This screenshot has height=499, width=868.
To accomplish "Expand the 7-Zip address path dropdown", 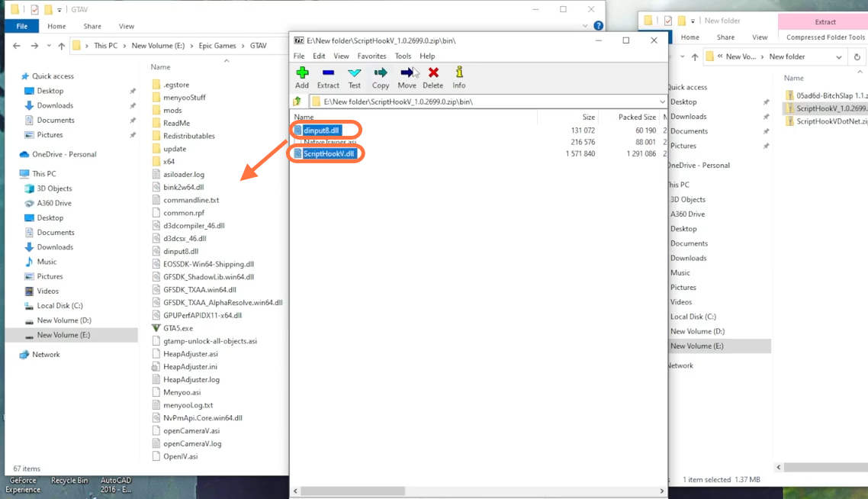I will (x=661, y=102).
